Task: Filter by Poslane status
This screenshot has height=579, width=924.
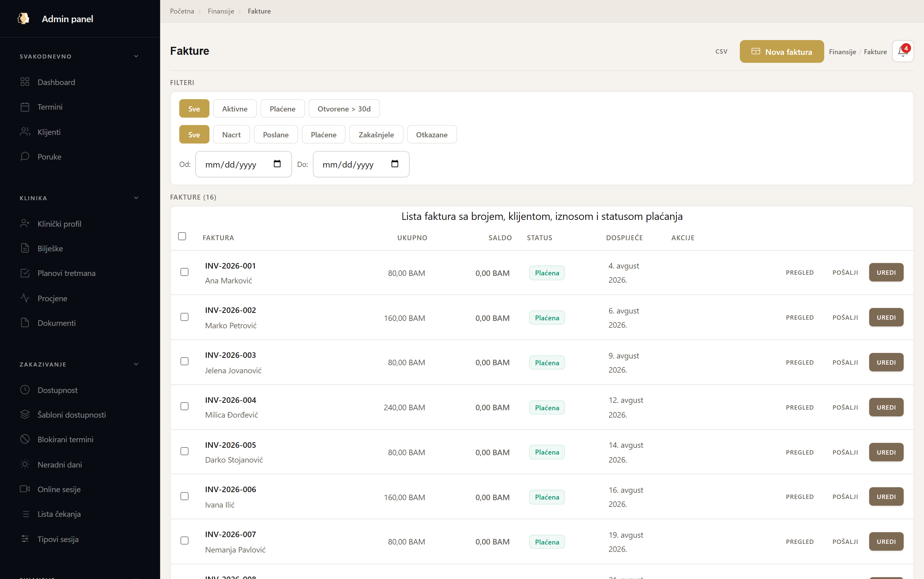Action: (276, 134)
